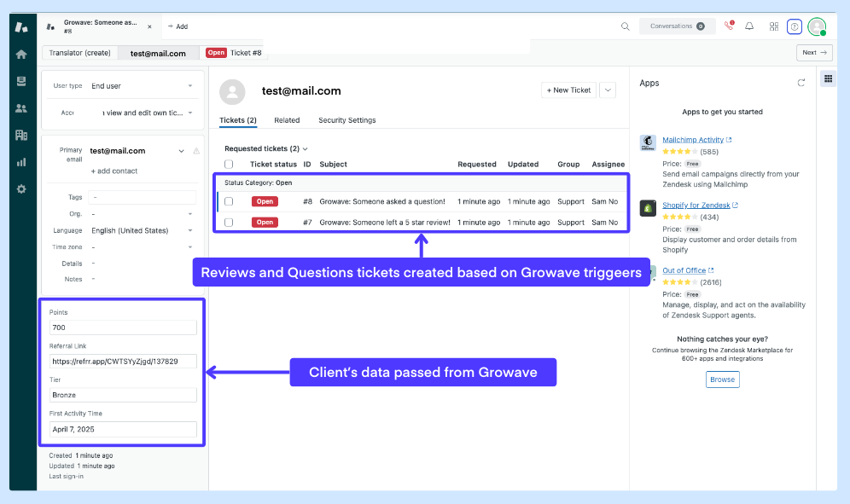Open the Zendesk products grid icon
Image resolution: width=850 pixels, height=504 pixels.
[x=773, y=26]
